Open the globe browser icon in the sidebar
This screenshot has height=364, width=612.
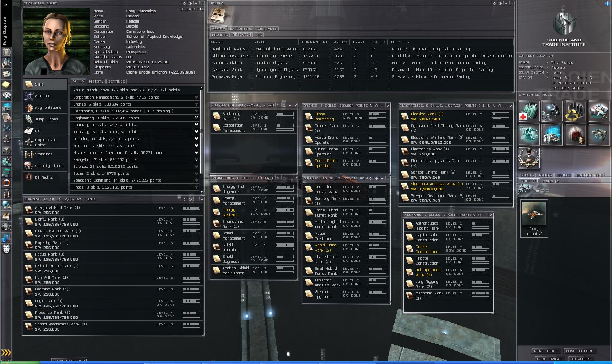pyautogui.click(x=6, y=205)
